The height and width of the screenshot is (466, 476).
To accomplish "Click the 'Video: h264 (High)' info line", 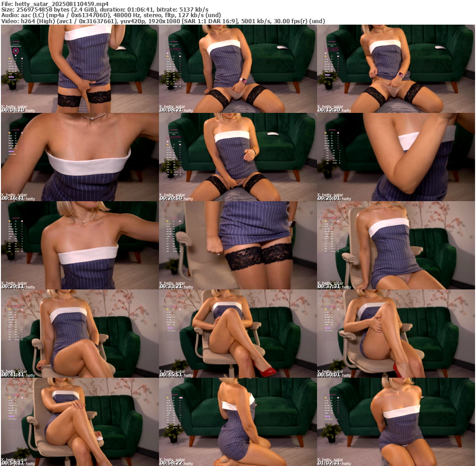I will click(x=163, y=21).
